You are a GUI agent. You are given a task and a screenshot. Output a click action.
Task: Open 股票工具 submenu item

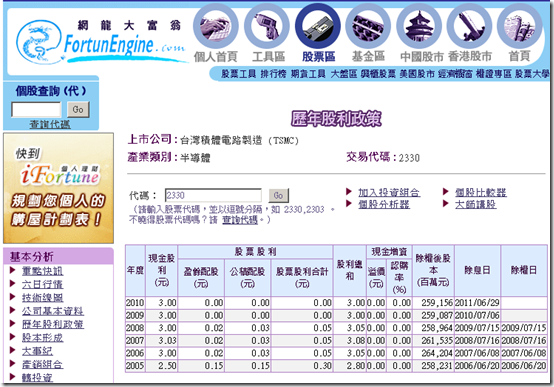(x=238, y=74)
